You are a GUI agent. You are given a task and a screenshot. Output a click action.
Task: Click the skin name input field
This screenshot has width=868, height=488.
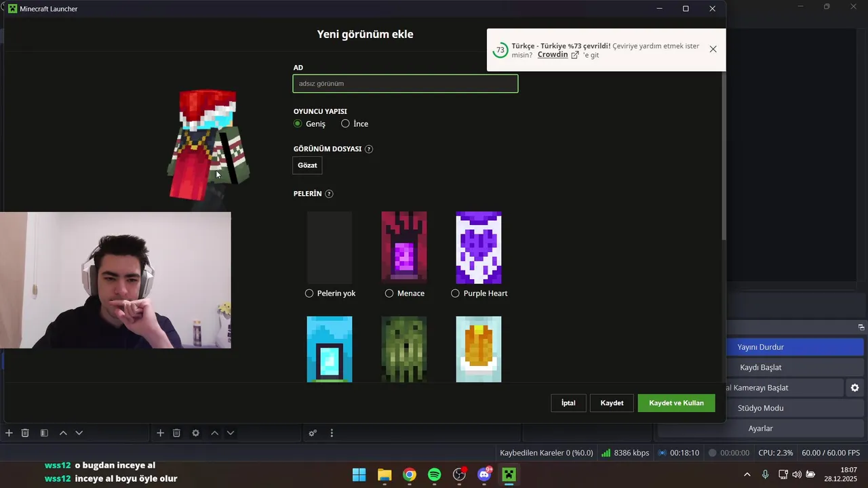pyautogui.click(x=406, y=84)
